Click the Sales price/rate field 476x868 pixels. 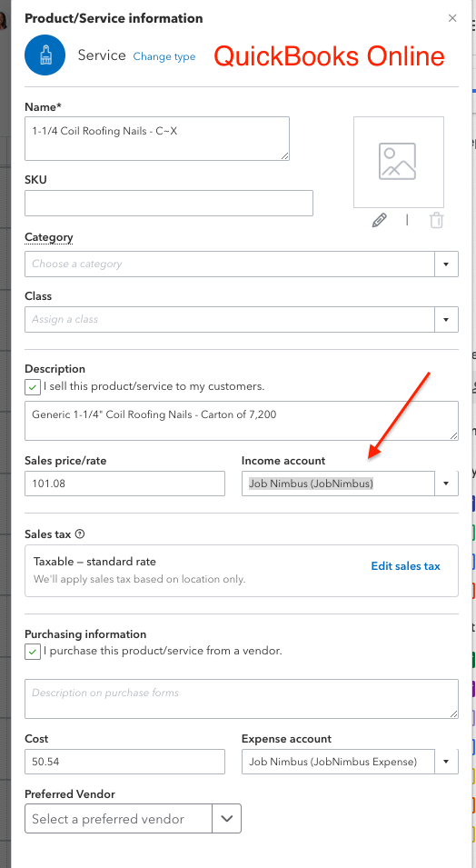click(x=125, y=484)
